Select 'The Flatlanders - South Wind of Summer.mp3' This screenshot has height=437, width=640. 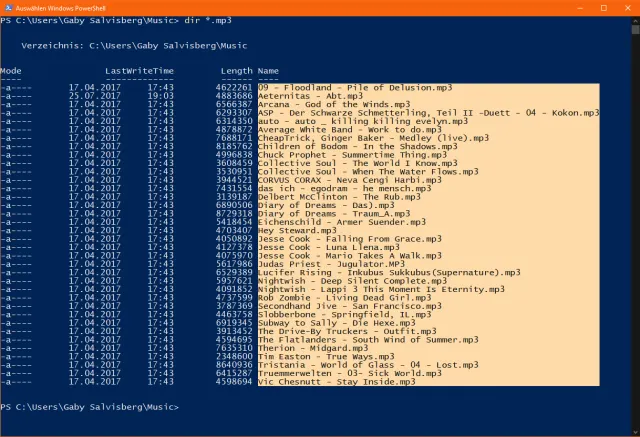point(368,340)
